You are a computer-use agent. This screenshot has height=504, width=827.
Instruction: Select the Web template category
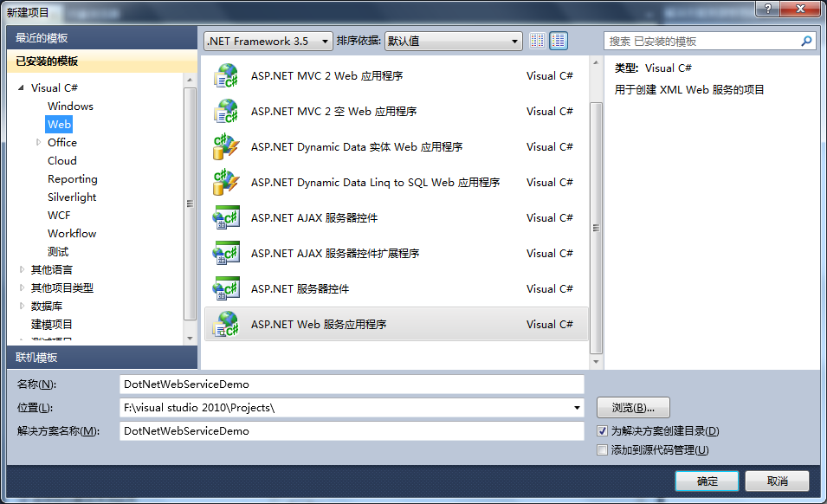pos(59,125)
